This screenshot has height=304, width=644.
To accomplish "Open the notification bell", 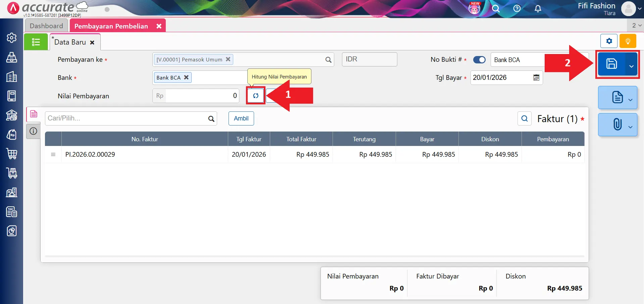I will click(x=538, y=9).
